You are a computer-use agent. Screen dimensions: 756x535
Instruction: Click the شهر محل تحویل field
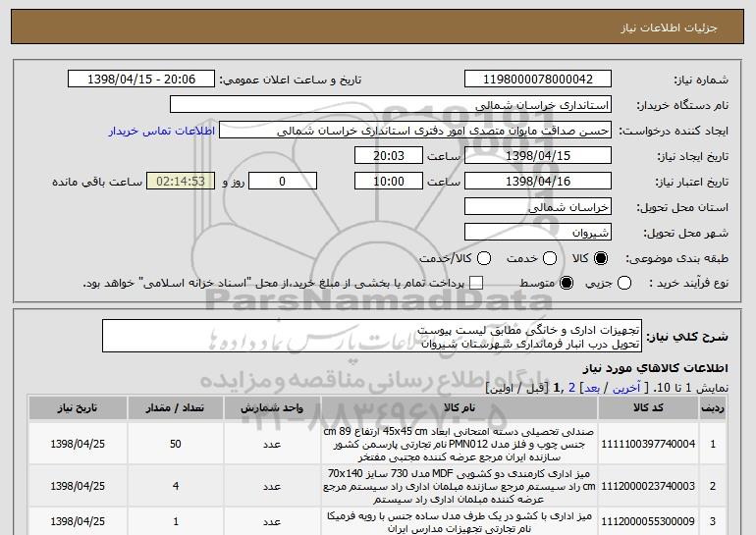click(538, 233)
